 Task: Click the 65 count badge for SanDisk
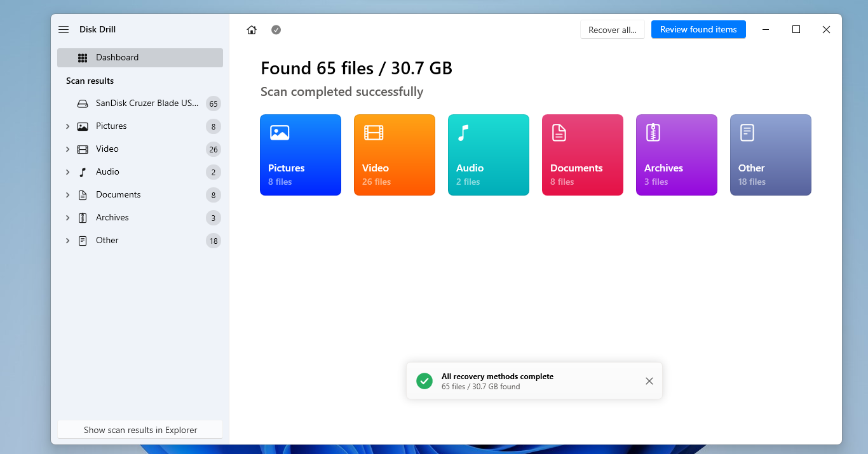click(x=214, y=103)
